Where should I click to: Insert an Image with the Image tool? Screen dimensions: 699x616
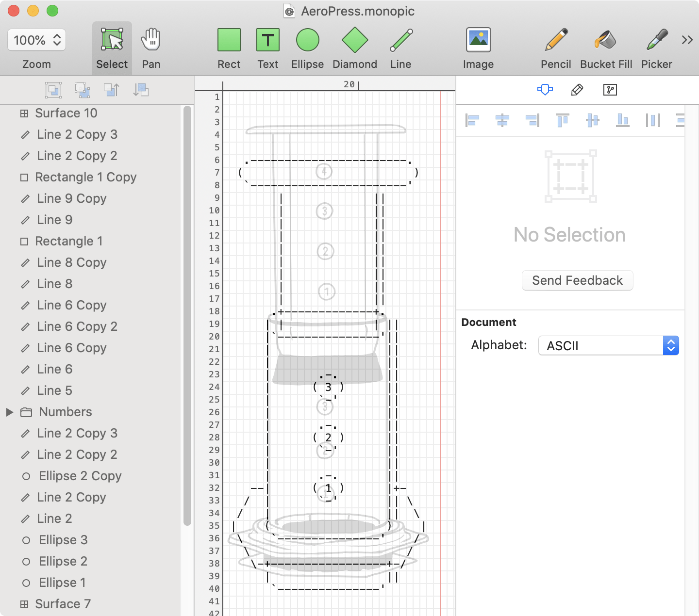pos(478,48)
